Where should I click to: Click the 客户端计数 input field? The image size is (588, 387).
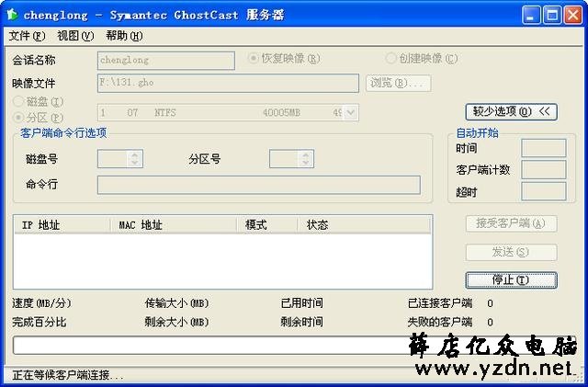tap(544, 170)
